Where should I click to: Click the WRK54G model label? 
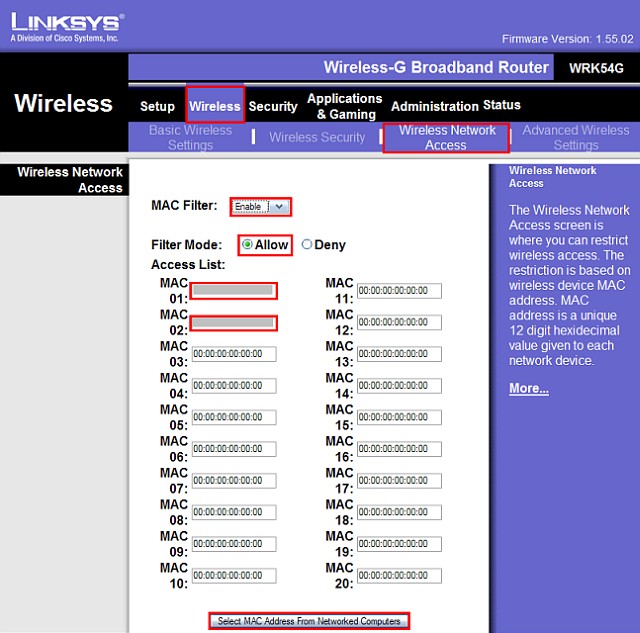(596, 68)
